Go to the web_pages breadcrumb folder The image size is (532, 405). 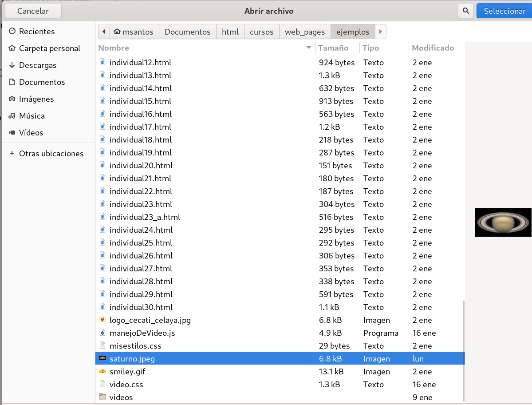pos(305,32)
